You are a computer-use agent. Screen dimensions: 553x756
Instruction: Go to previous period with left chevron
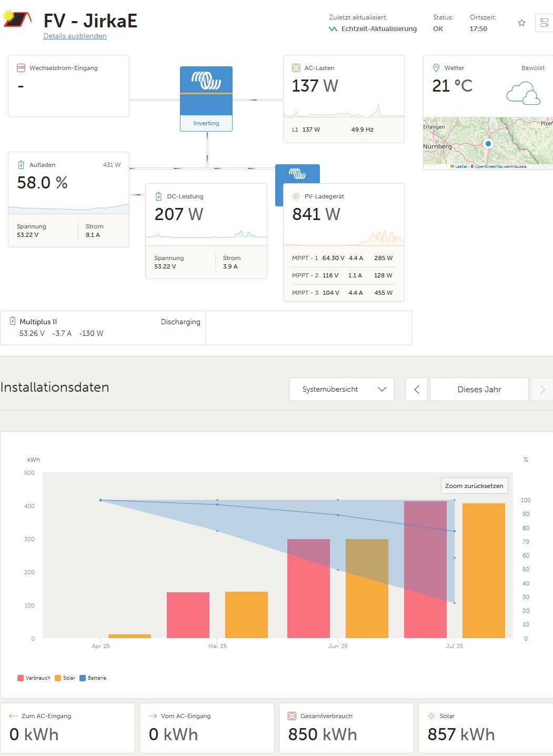416,390
